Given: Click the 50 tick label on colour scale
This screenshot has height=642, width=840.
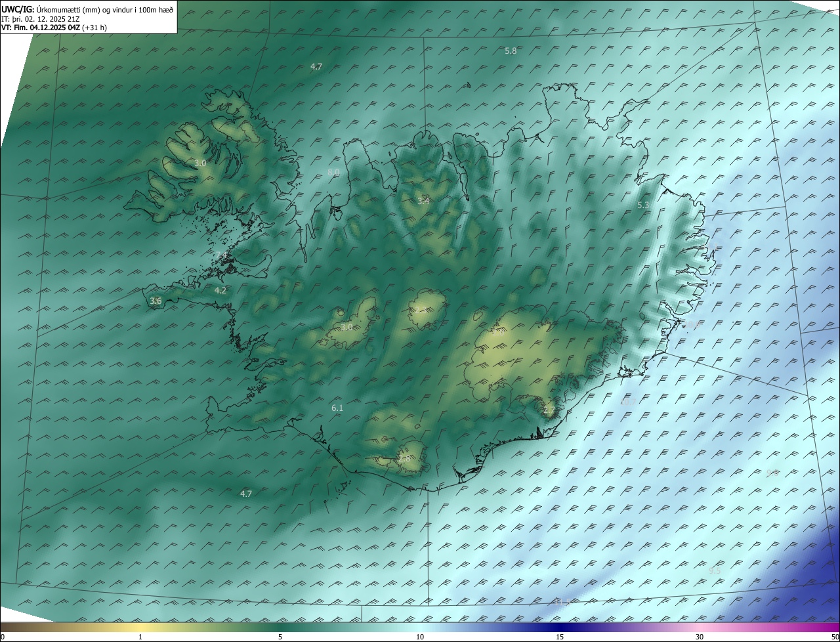Looking at the screenshot, I should [x=835, y=637].
